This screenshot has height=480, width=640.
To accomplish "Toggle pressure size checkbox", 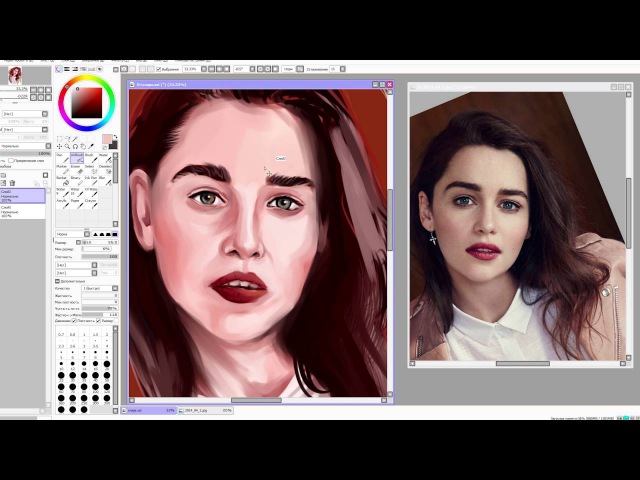I will [x=98, y=321].
